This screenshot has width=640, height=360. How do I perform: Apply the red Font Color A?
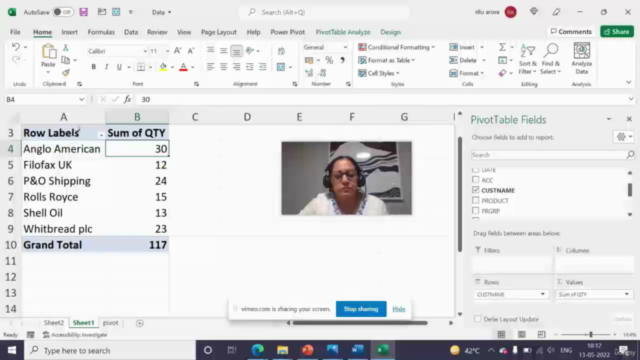coord(183,67)
